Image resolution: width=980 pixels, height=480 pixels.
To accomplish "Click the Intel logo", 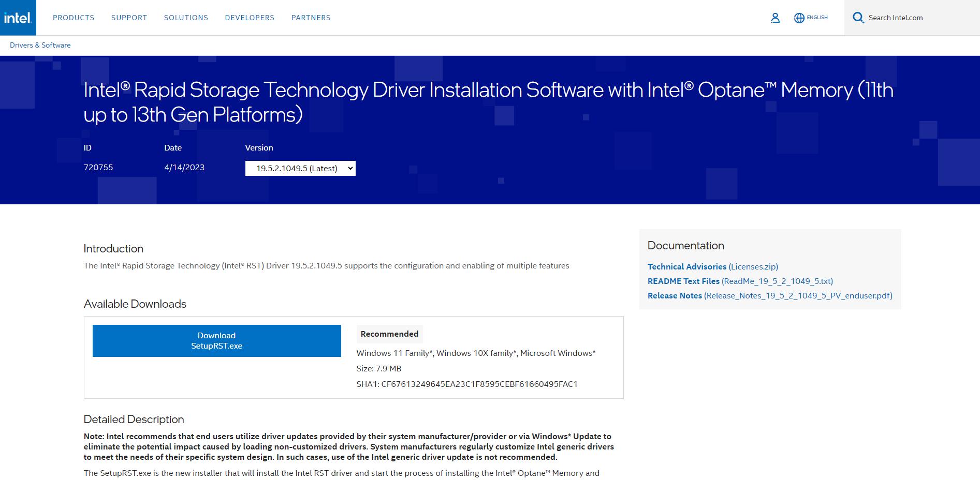I will (18, 18).
